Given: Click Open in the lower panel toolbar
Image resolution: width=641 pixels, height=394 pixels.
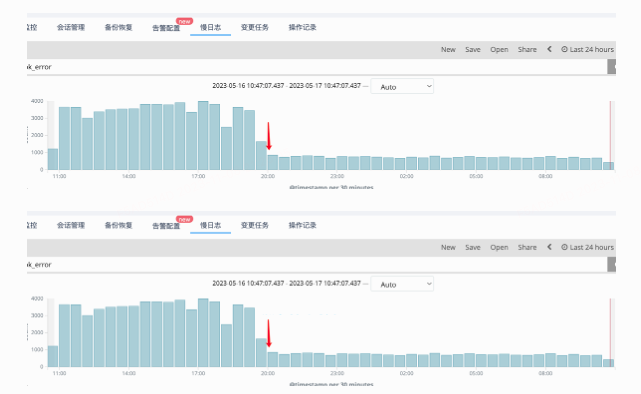Looking at the screenshot, I should tap(499, 247).
